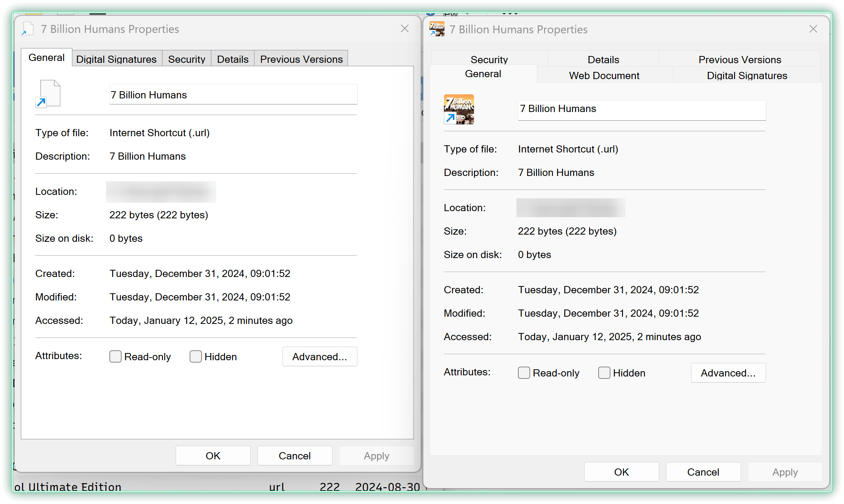The image size is (844, 504).
Task: Click OK in right Properties dialog
Action: (x=622, y=472)
